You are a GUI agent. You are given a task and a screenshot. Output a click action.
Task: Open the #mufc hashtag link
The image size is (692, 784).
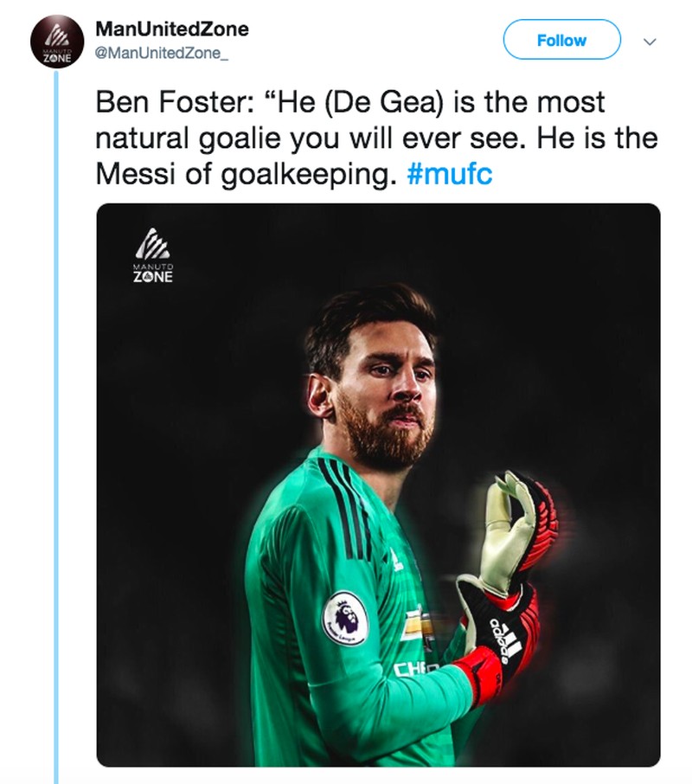449,173
